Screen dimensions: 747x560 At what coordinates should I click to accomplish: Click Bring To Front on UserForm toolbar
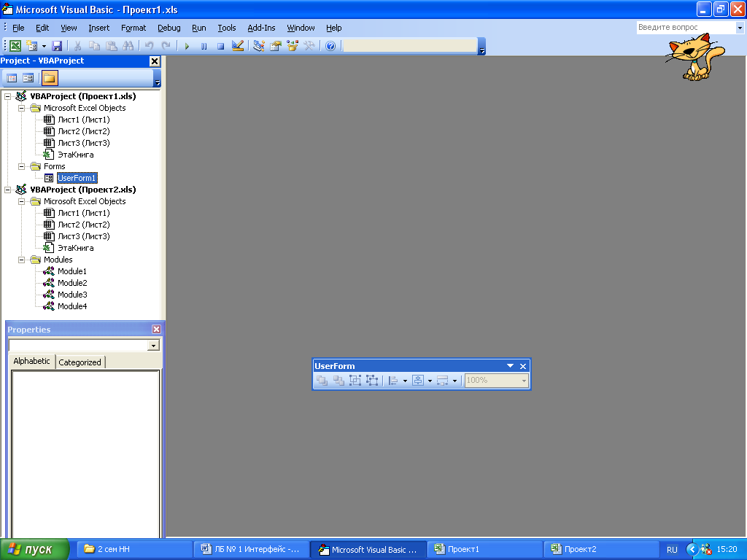pos(322,381)
